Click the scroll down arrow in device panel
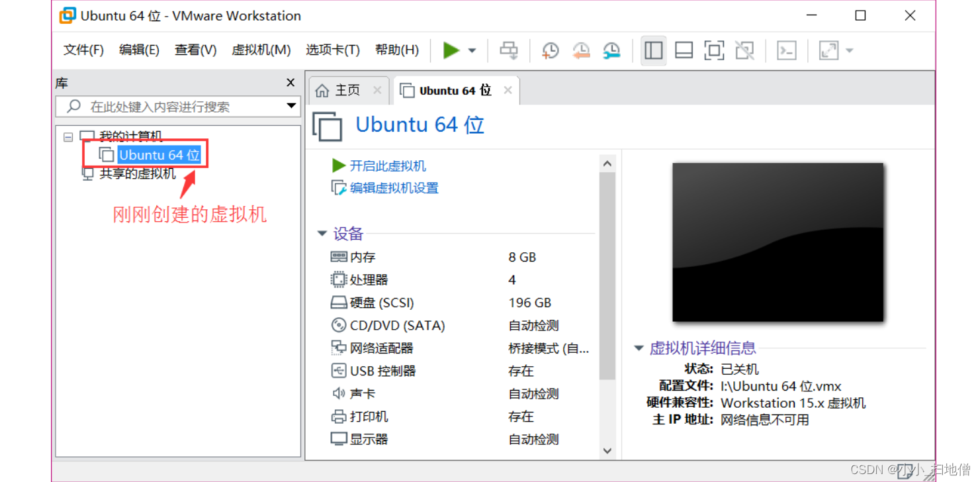This screenshot has height=482, width=980. (607, 450)
